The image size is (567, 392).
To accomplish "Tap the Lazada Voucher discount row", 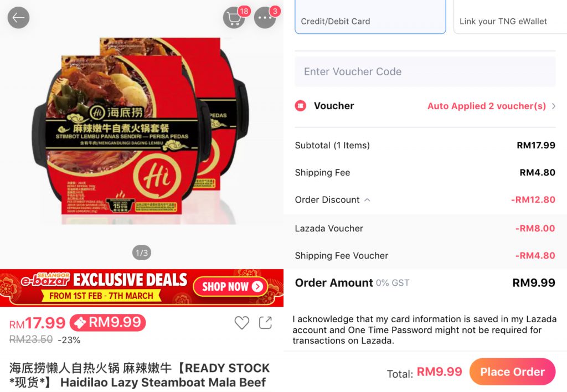I will 425,229.
